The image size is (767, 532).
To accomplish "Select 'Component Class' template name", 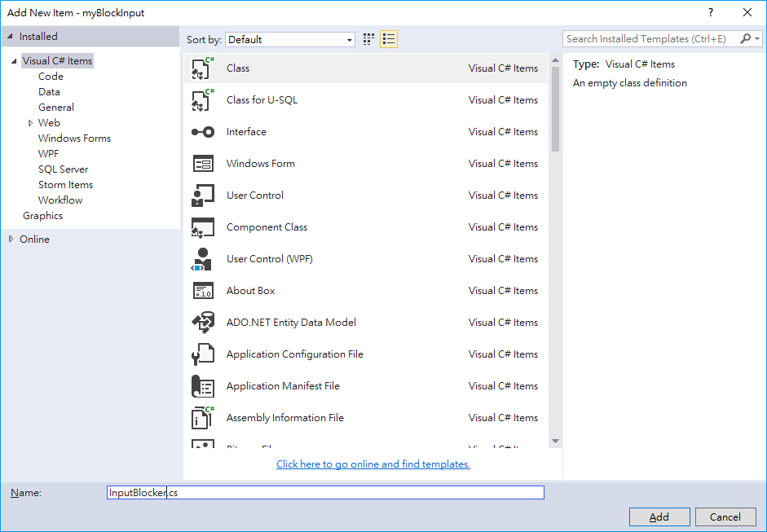I will pos(267,227).
